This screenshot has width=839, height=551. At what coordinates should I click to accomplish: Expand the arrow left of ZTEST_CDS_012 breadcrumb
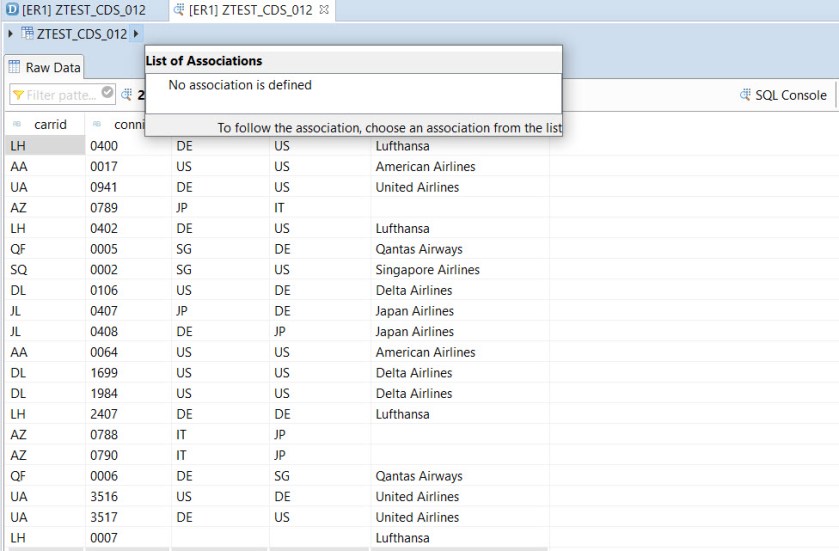pos(10,34)
